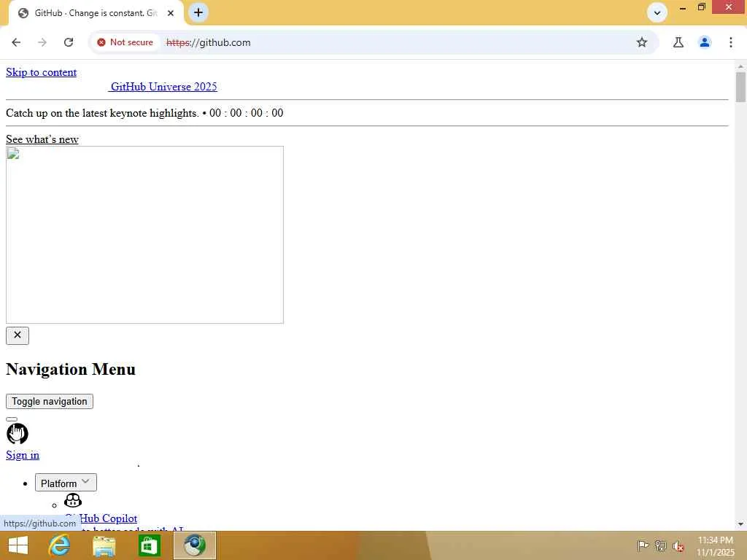Click the small empty button below Toggle navigation
747x560 pixels.
(12, 419)
